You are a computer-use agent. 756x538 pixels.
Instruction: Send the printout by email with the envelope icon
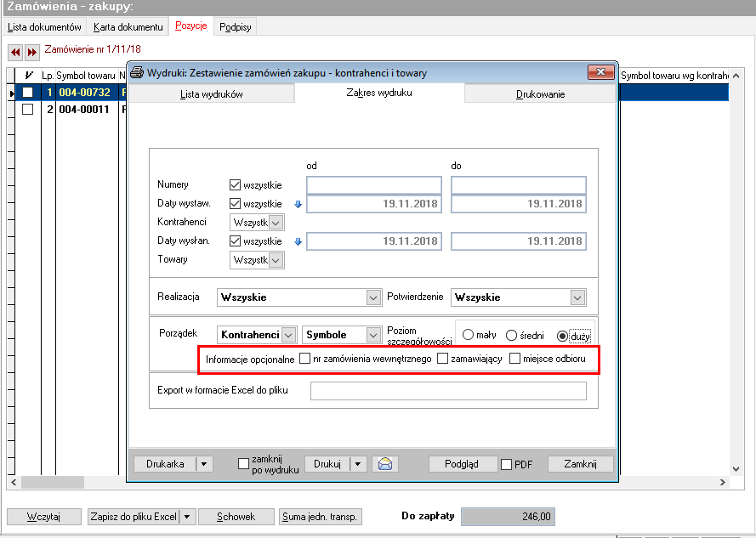click(x=384, y=464)
